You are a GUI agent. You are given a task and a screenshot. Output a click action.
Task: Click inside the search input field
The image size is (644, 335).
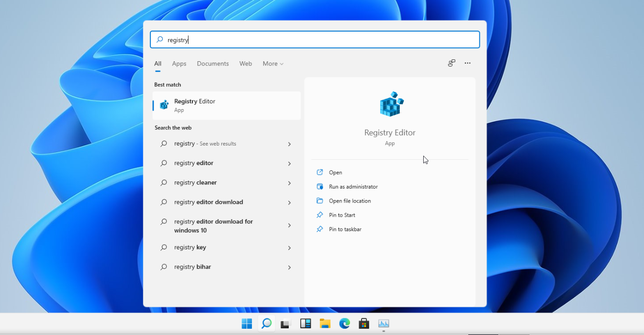click(315, 39)
